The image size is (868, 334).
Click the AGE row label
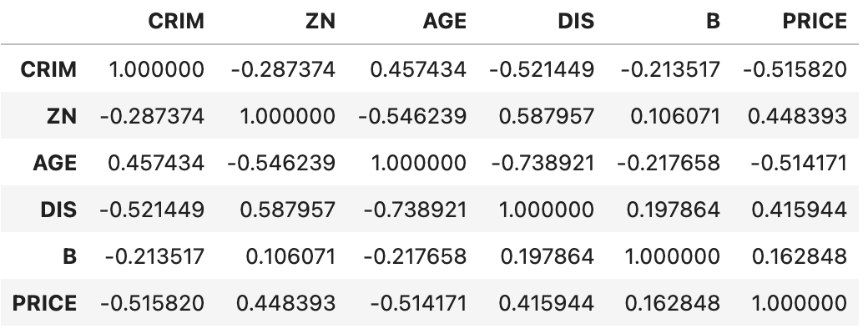click(54, 163)
